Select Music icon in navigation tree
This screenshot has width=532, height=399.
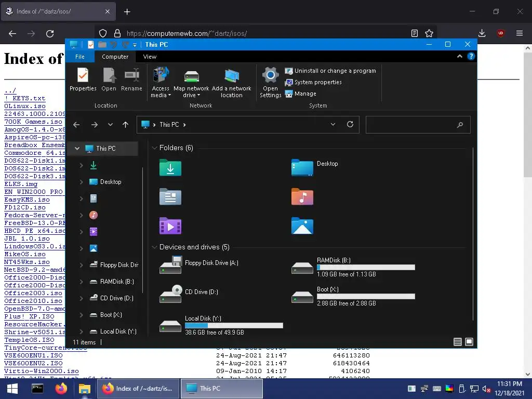pos(94,215)
